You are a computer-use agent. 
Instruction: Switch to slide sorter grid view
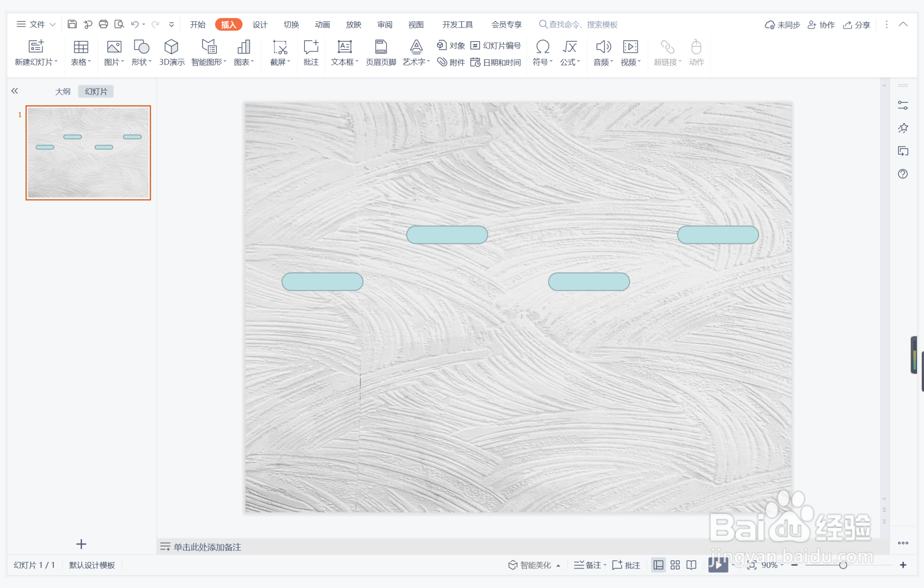point(675,565)
